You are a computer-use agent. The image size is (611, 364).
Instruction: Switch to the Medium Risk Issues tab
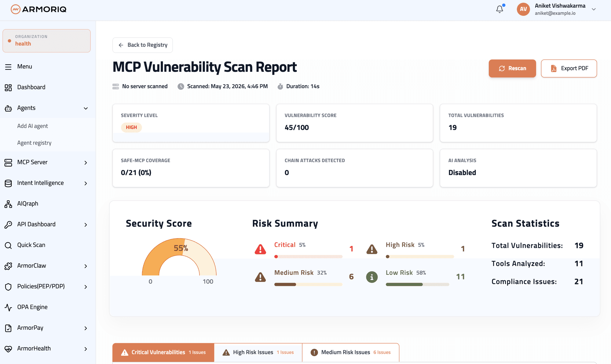351,352
